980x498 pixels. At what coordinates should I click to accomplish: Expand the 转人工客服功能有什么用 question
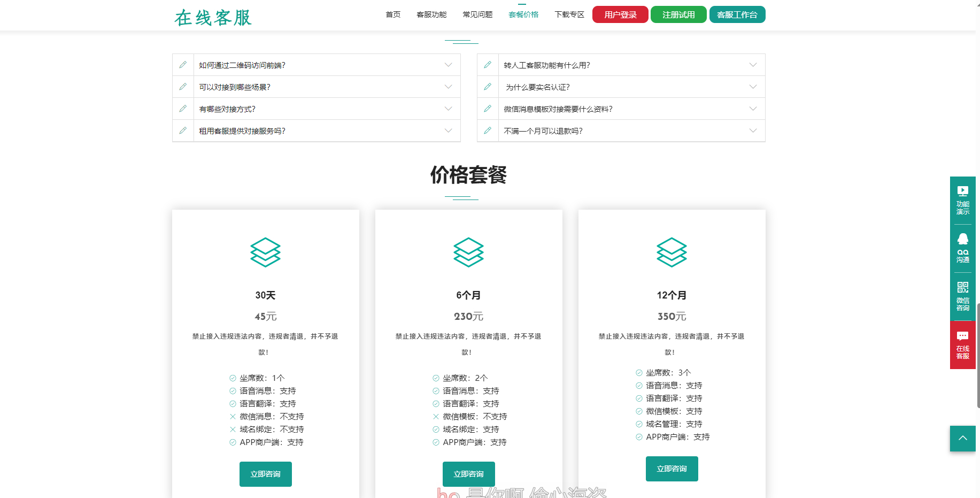click(753, 65)
